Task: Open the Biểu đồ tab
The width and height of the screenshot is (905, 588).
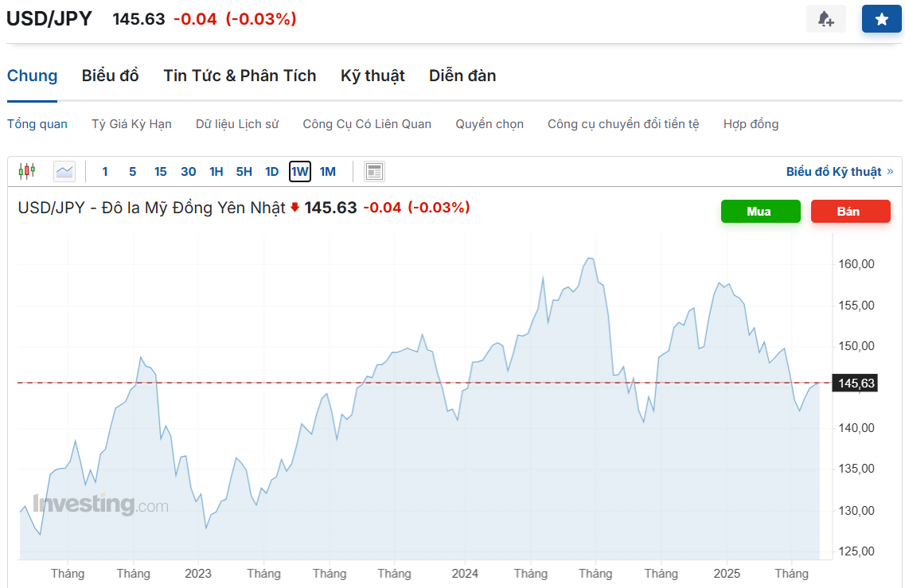Action: tap(110, 76)
